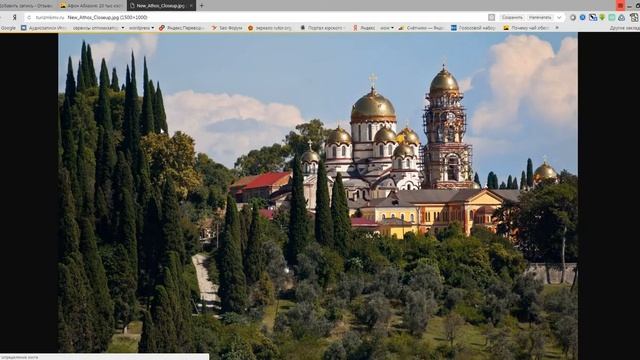Click the rightmost toolbar extension icon
The height and width of the screenshot is (360, 640).
[634, 18]
